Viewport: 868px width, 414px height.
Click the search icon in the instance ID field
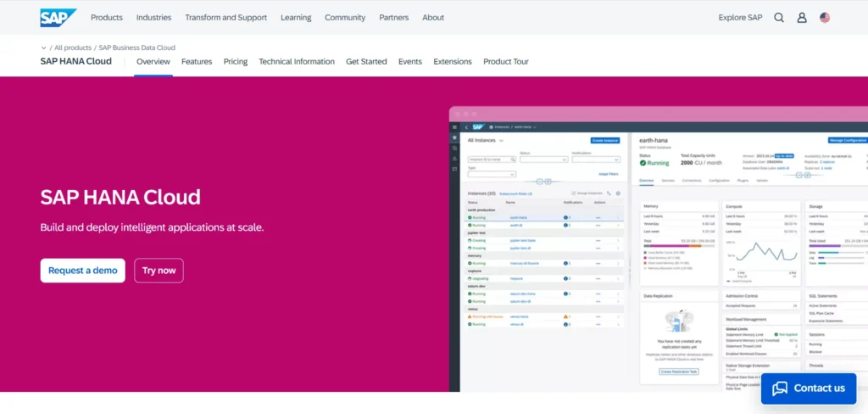pos(513,159)
